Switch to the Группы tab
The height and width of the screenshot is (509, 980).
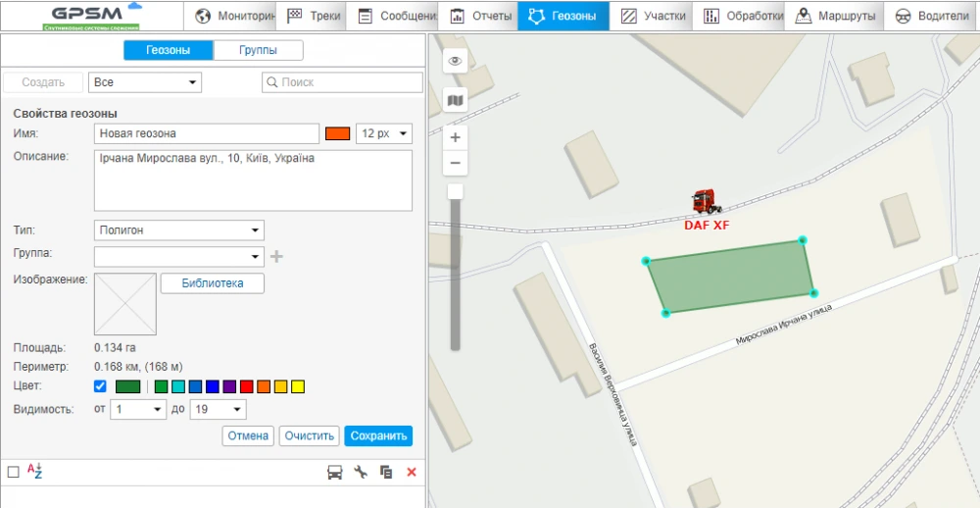[258, 51]
